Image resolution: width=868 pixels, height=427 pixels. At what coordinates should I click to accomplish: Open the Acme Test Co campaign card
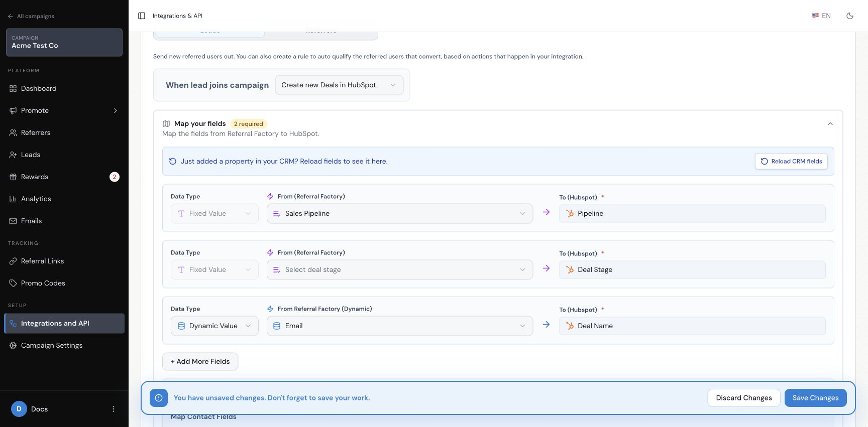[64, 42]
